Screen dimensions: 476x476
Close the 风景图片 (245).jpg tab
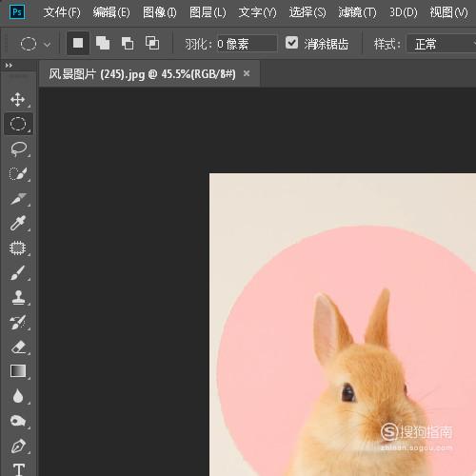coord(247,73)
